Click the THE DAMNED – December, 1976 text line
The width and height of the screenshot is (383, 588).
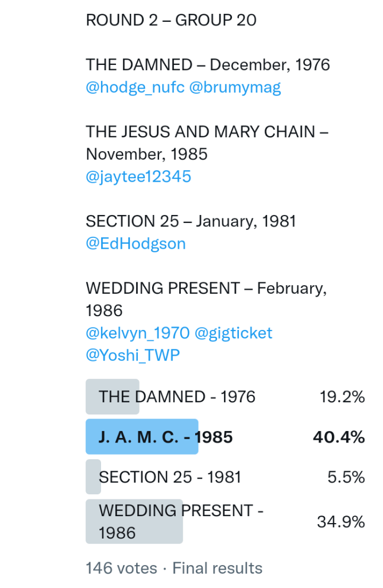[208, 64]
